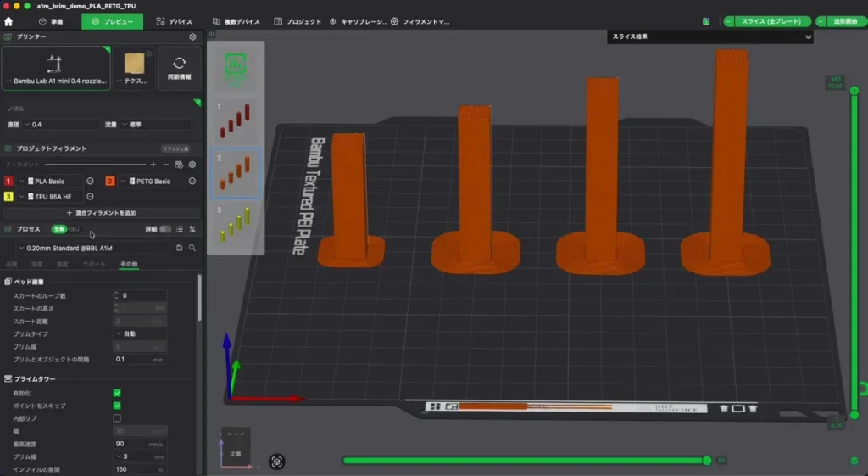Select the その他 process settings tab
Screen dimensions: 868x476
(129, 265)
